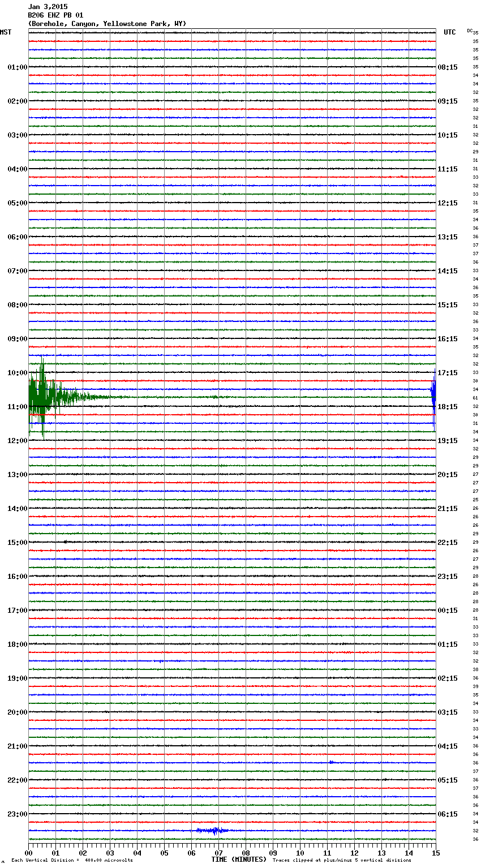Click the small blue event near minute 07
The height and width of the screenshot is (868, 481).
pyautogui.click(x=213, y=831)
